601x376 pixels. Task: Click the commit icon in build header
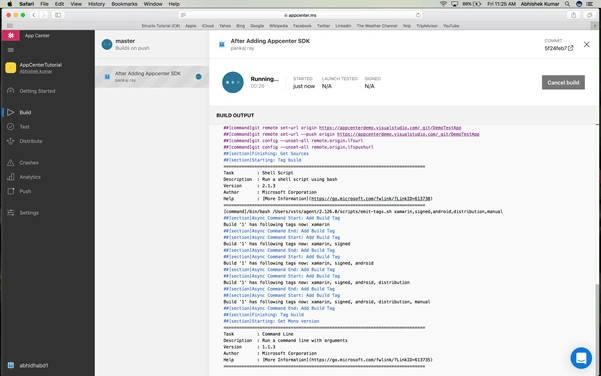coord(222,44)
